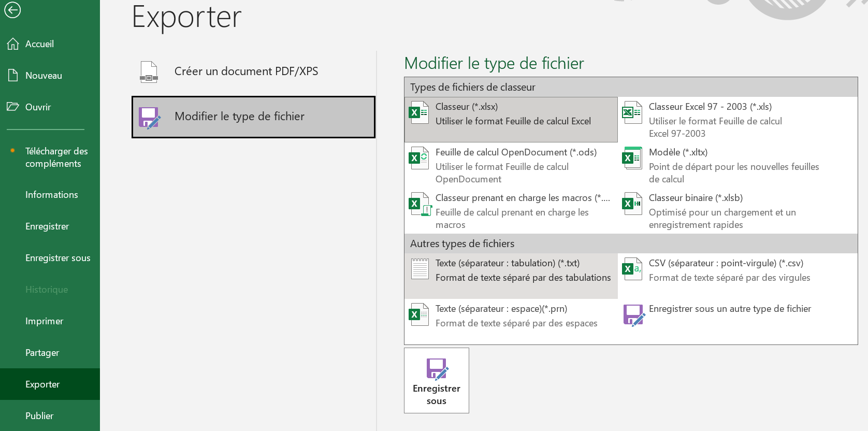Click the Excel 97-2003 xls icon

point(632,112)
